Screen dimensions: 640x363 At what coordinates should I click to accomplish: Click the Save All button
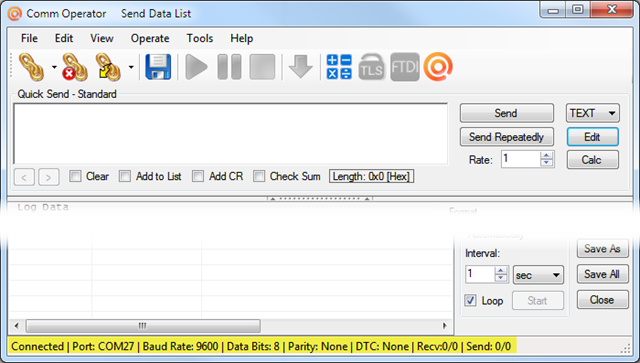coord(602,274)
